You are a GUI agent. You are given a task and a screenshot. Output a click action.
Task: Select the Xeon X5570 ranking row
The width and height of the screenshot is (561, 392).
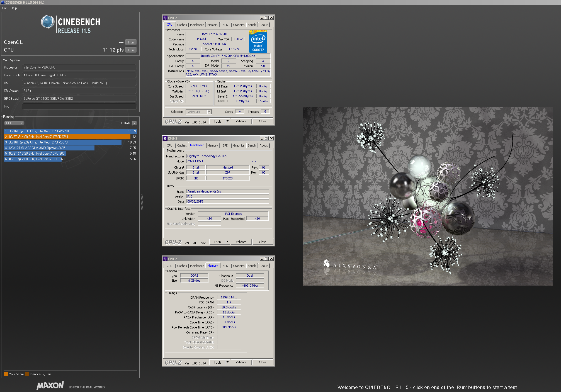(70, 142)
